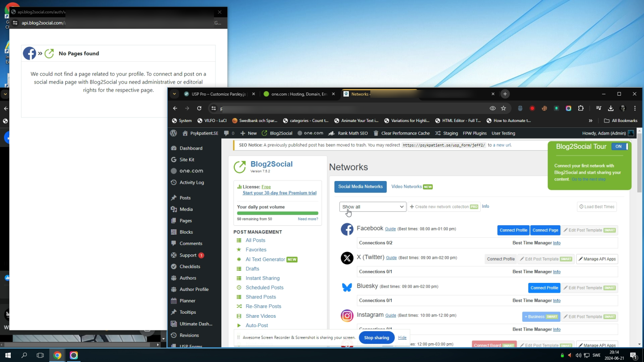Open Scheduled Posts link
Viewport: 644px width, 362px height.
click(x=264, y=287)
